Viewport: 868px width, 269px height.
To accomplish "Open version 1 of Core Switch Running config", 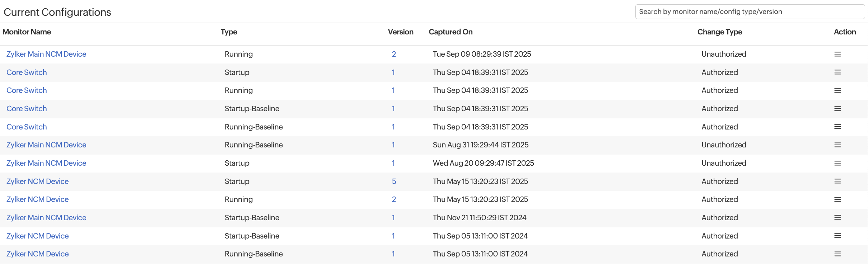I will tap(393, 90).
